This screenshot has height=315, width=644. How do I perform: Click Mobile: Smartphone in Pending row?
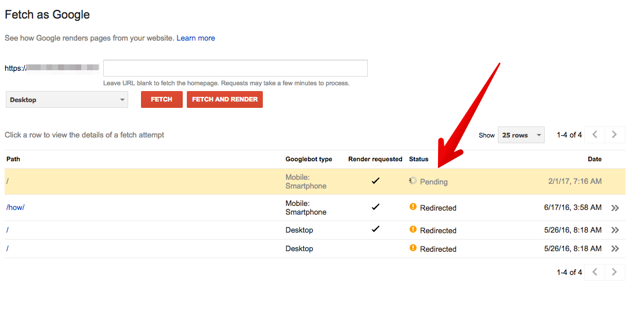pyautogui.click(x=306, y=182)
